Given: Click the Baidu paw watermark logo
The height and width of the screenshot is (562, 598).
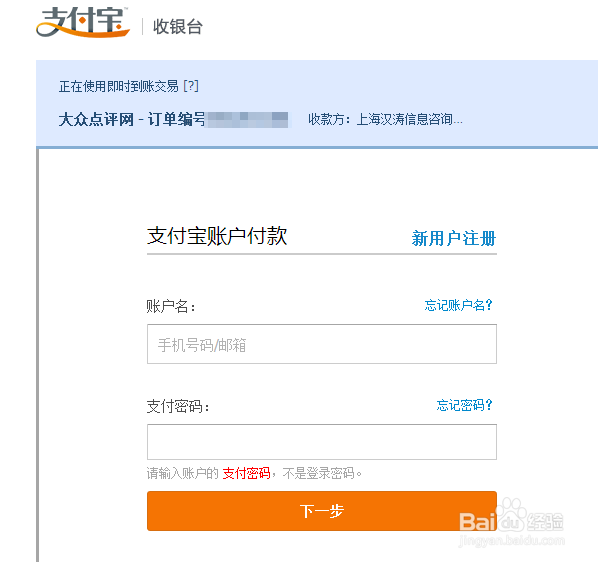Looking at the screenshot, I should pos(512,515).
